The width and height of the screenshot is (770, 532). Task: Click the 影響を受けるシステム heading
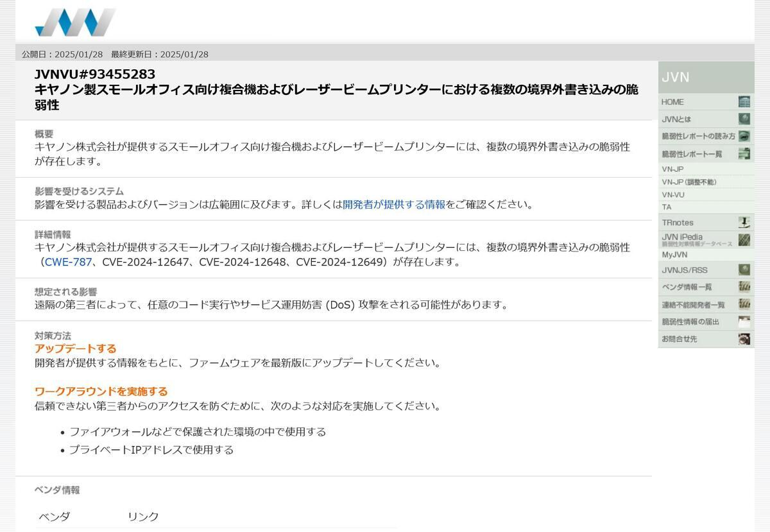pos(79,191)
